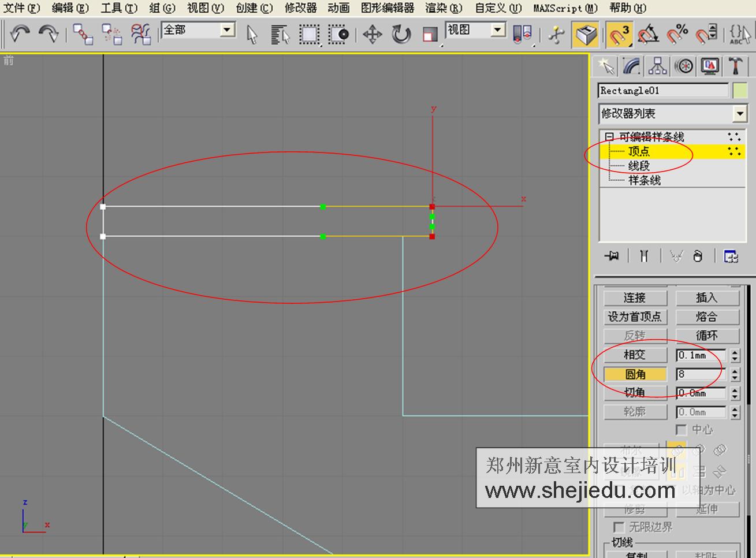Click the 圆角 (Fillet) button

coord(635,374)
